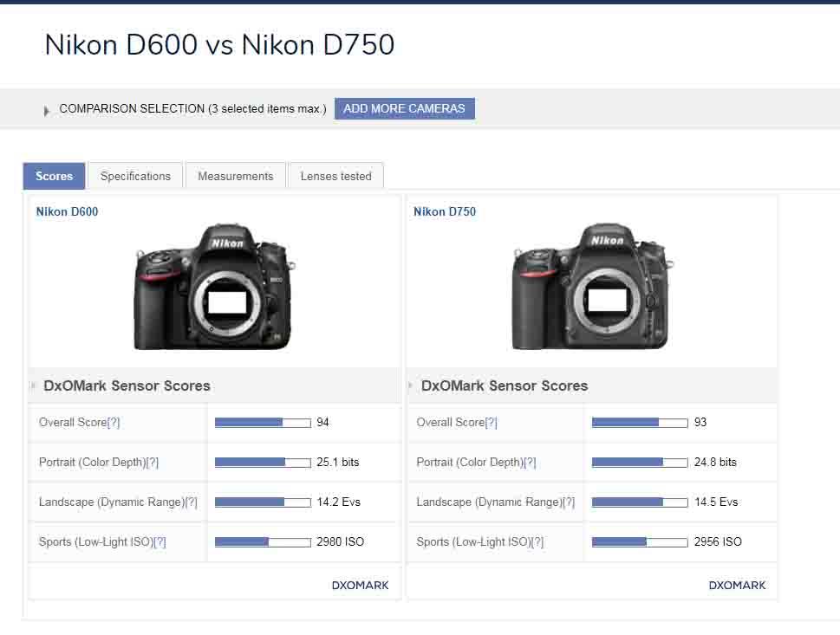Select the 14.5 Evs value
The image size is (840, 635).
(716, 502)
